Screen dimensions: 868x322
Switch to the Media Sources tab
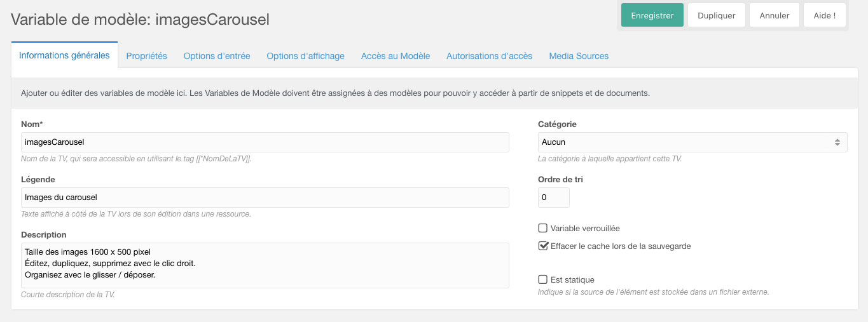579,56
